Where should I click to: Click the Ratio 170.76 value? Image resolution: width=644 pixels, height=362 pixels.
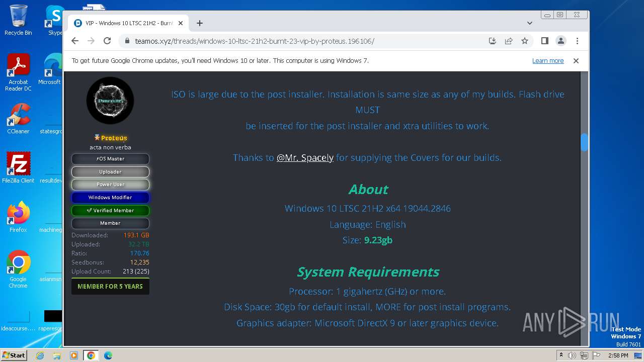pyautogui.click(x=139, y=253)
